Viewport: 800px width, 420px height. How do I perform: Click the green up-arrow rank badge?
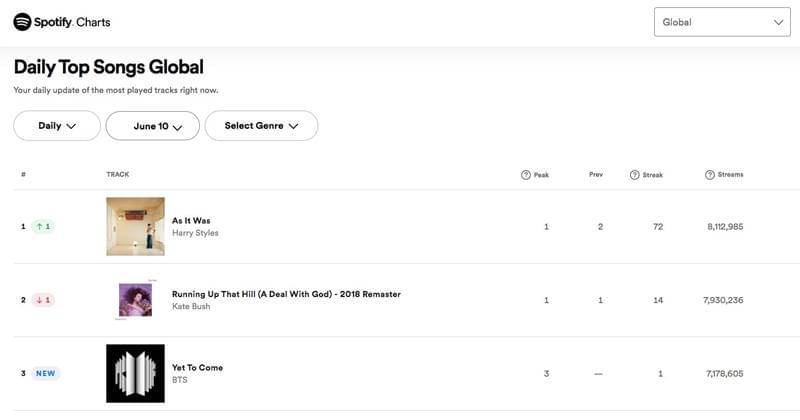coord(41,227)
